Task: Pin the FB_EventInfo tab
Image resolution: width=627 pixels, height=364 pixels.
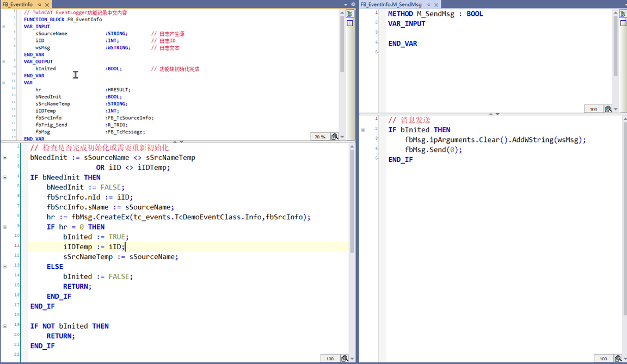Action: click(x=39, y=4)
